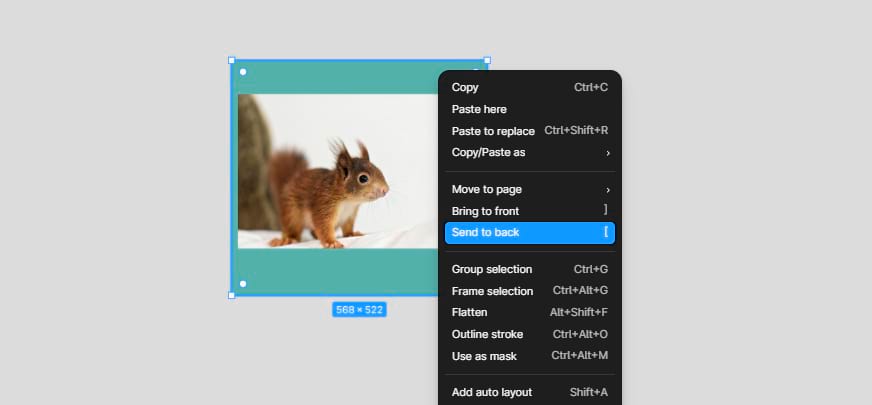Click the top-left square resize handle
Screen dimensions: 872x405
tap(232, 60)
